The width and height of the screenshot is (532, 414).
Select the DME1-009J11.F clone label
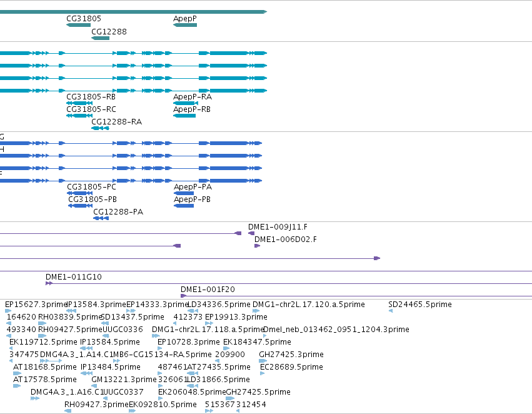tap(278, 226)
